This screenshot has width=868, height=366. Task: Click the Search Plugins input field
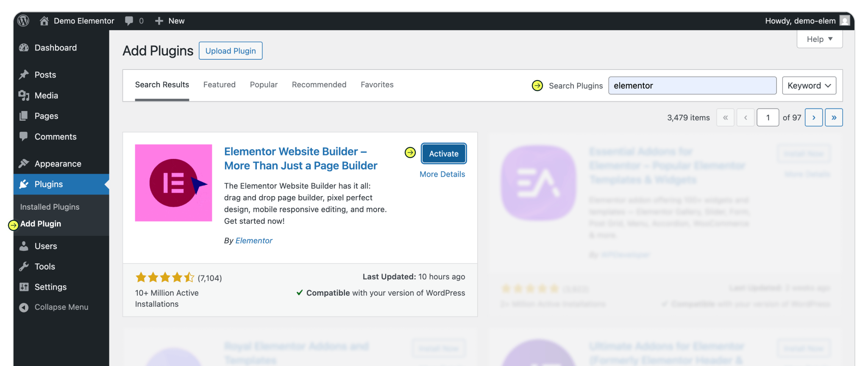(693, 86)
